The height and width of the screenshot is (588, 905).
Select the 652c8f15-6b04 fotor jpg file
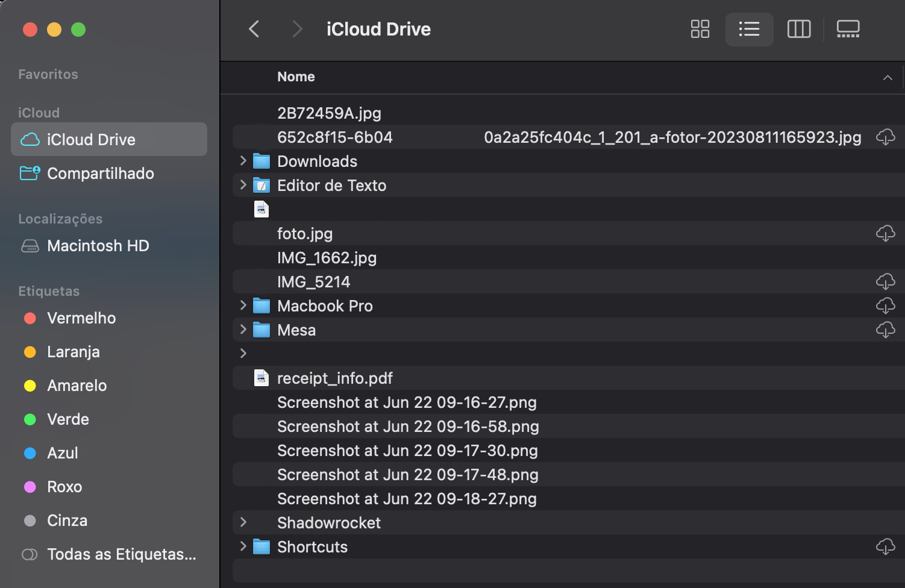(568, 137)
